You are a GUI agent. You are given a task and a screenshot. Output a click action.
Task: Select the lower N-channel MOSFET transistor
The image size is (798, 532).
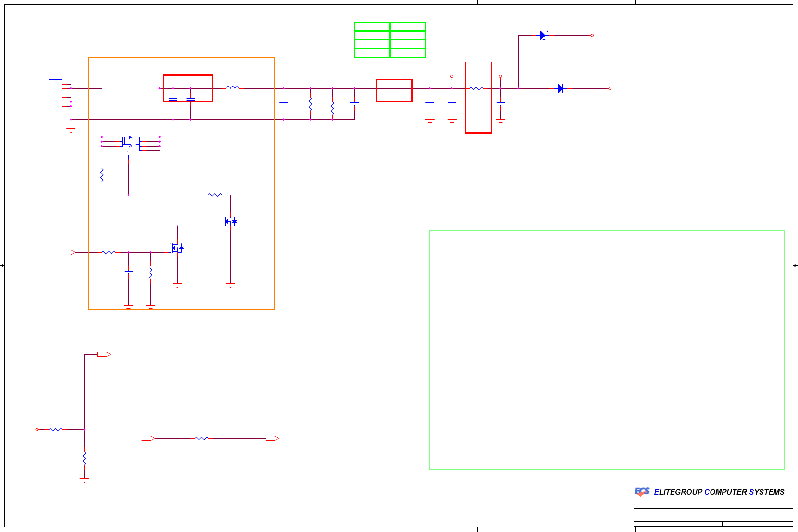click(177, 247)
